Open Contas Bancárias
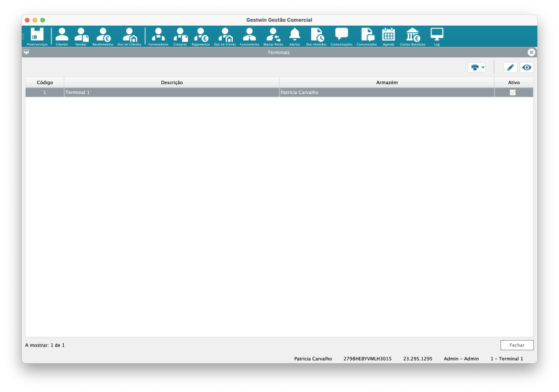The height and width of the screenshot is (392, 559). 412,36
